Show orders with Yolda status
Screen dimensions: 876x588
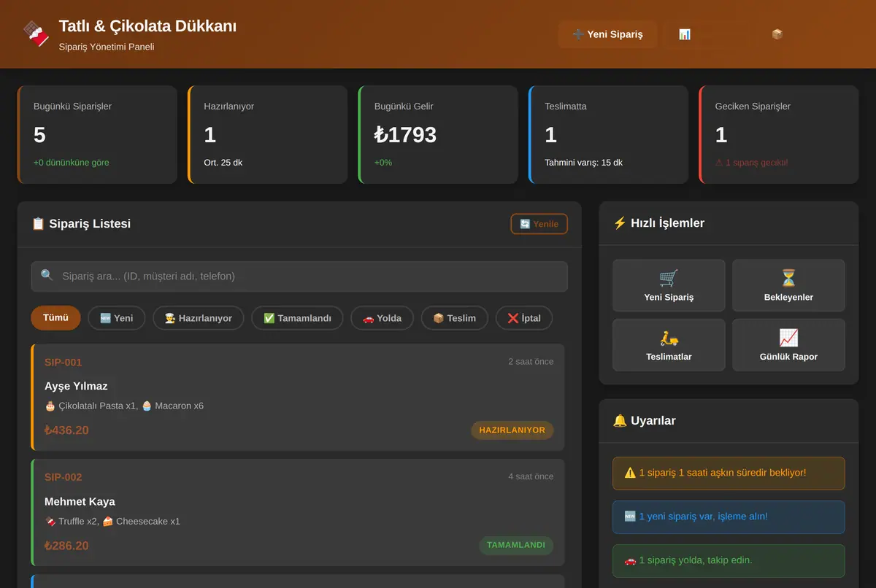tap(383, 318)
